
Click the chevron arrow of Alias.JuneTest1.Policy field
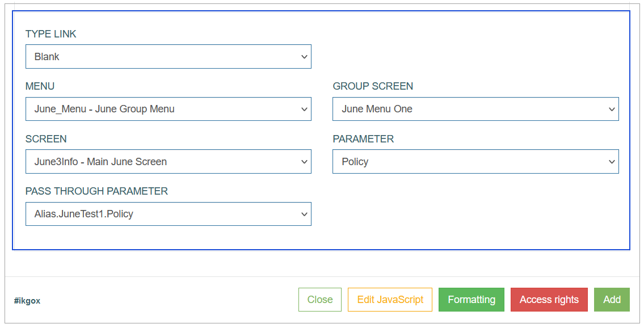click(x=304, y=215)
